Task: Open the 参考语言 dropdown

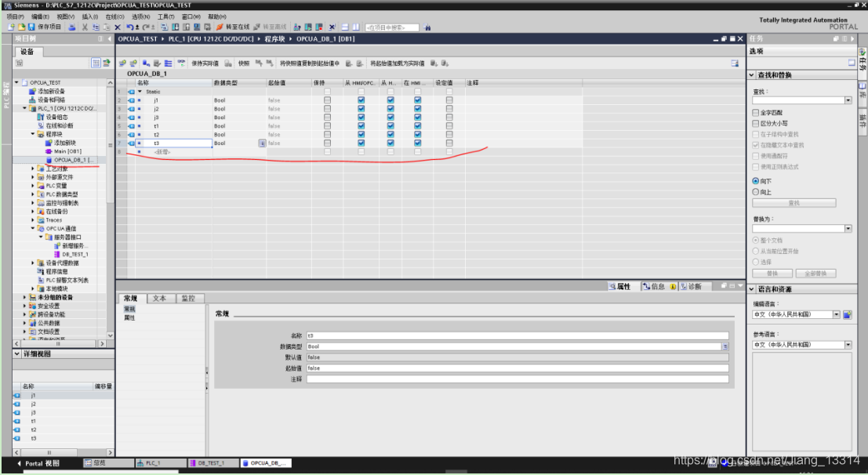Action: [x=848, y=345]
